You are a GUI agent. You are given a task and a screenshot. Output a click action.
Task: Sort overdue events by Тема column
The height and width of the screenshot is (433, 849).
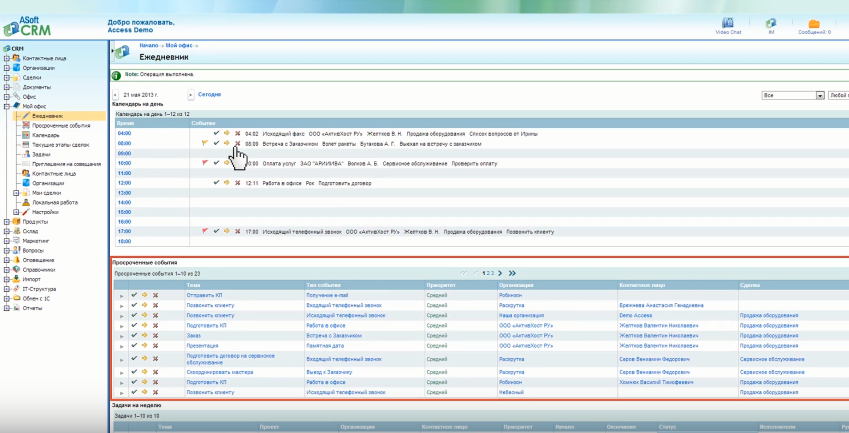pyautogui.click(x=193, y=285)
